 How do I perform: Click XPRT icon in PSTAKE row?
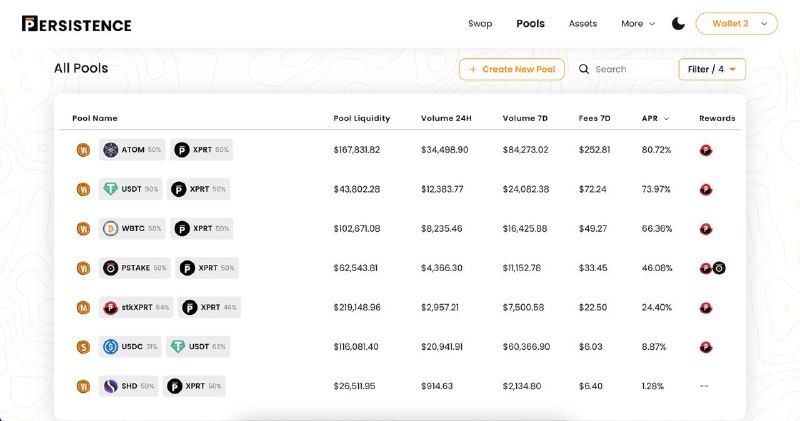[187, 268]
